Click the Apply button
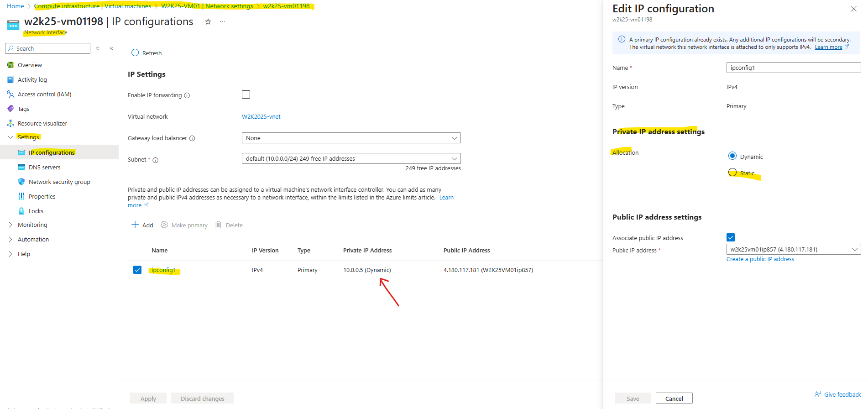868x409 pixels. pyautogui.click(x=148, y=398)
